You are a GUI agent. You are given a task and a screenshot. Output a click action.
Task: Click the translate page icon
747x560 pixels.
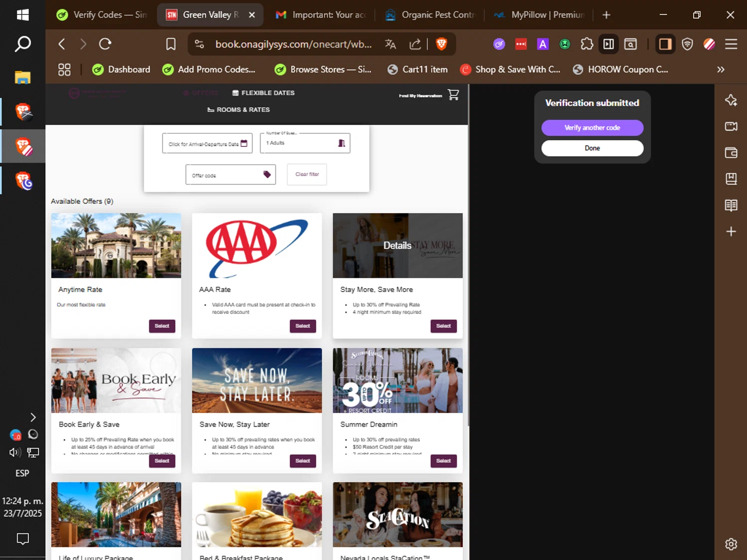[x=390, y=44]
